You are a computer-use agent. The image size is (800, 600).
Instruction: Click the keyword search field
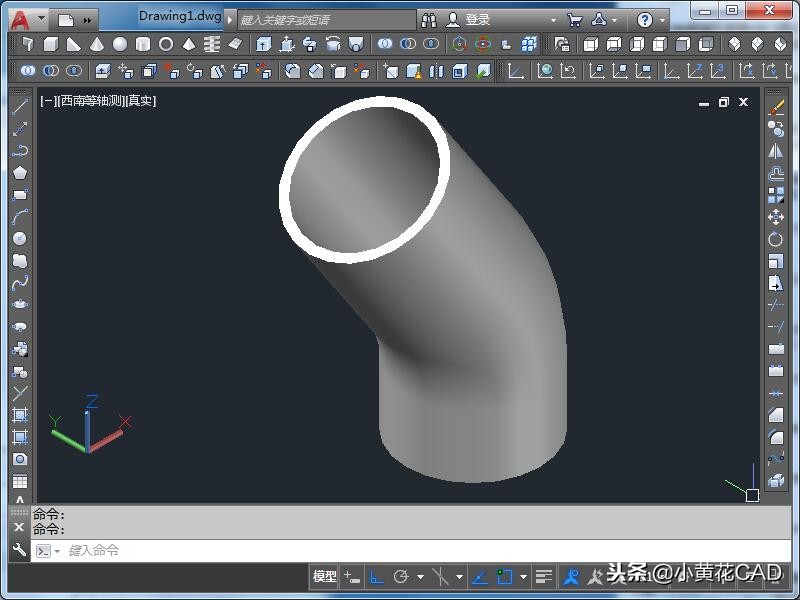pos(327,20)
